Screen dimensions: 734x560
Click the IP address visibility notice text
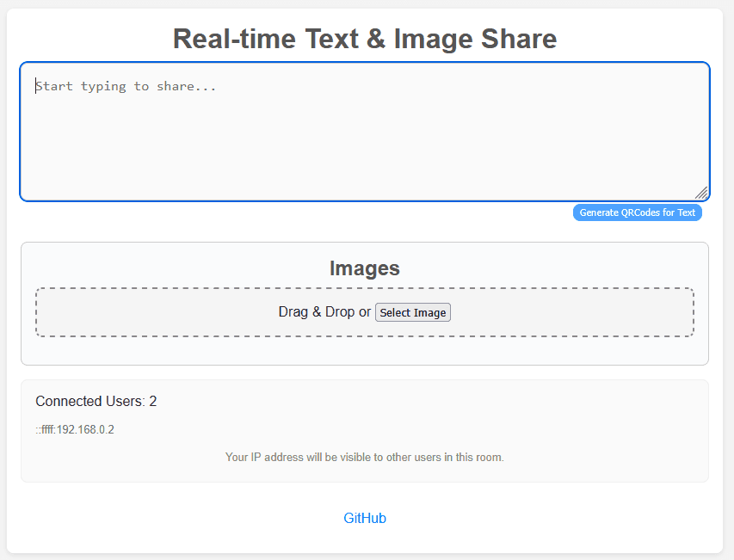pyautogui.click(x=365, y=457)
